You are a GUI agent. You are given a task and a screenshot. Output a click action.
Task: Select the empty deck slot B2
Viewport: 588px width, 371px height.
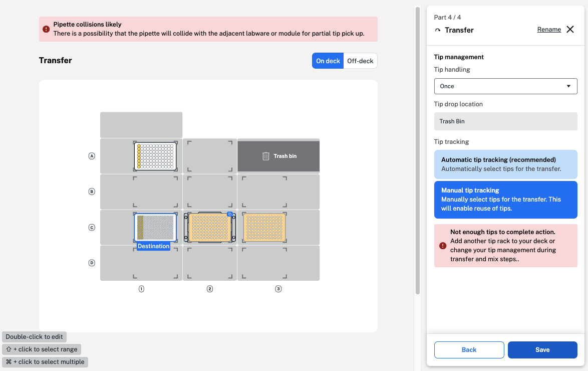210,192
